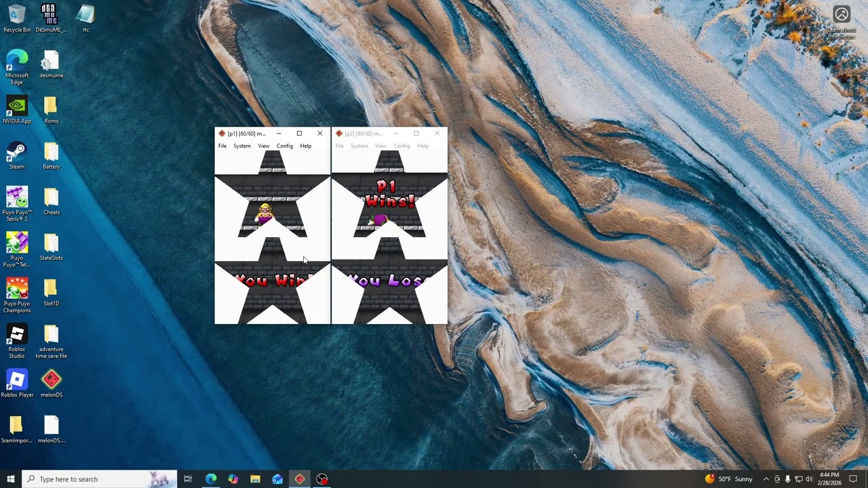
Task: Open the clock showing 4:44 PM
Action: 829,479
